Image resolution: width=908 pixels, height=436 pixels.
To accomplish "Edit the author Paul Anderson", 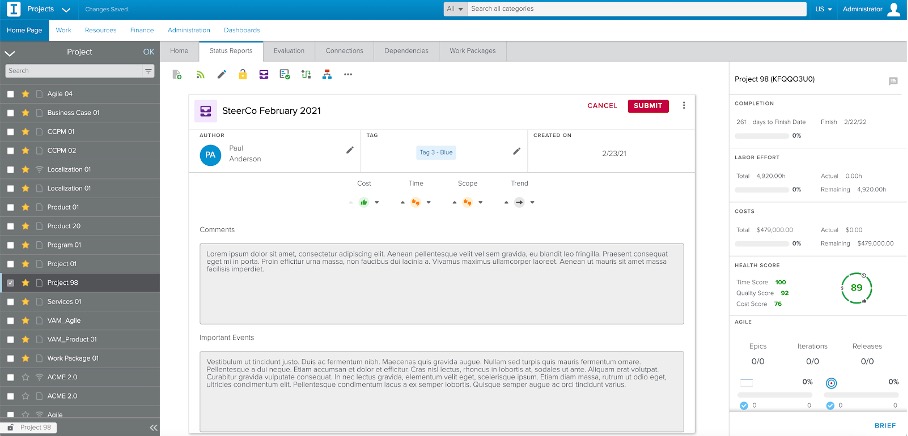I will (x=350, y=150).
